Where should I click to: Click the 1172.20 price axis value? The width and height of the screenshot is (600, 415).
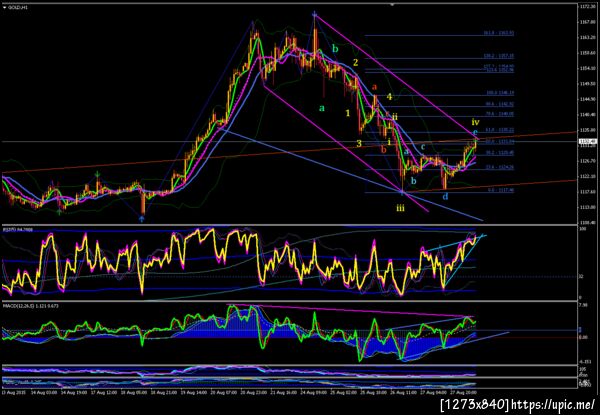pyautogui.click(x=586, y=7)
